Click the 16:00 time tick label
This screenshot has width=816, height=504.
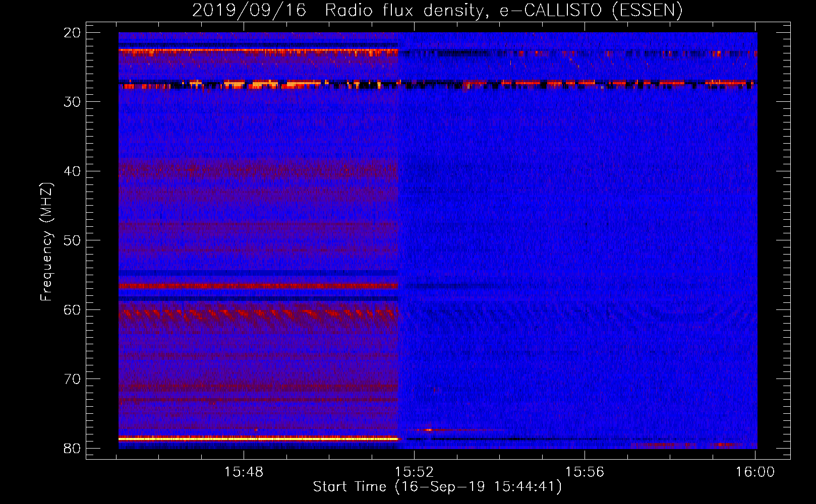(x=755, y=472)
